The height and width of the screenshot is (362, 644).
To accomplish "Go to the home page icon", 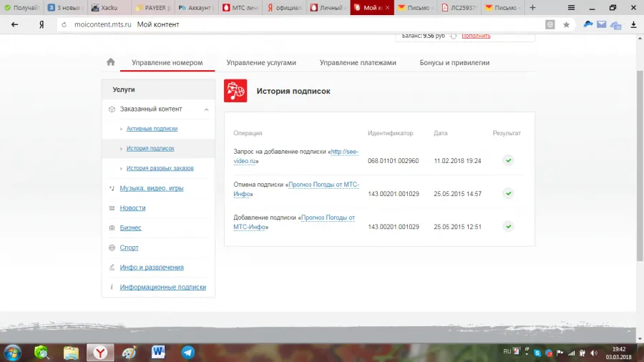I will coord(110,62).
